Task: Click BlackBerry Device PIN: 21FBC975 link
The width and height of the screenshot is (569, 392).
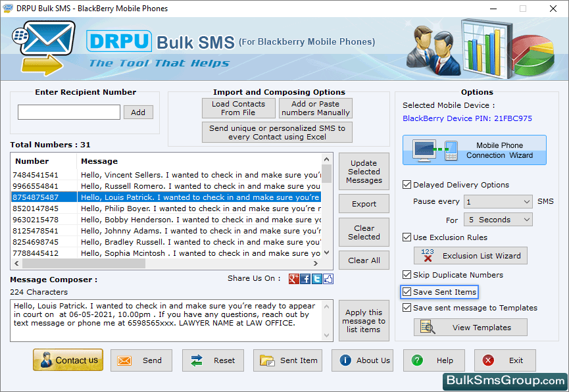Action: coord(468,118)
